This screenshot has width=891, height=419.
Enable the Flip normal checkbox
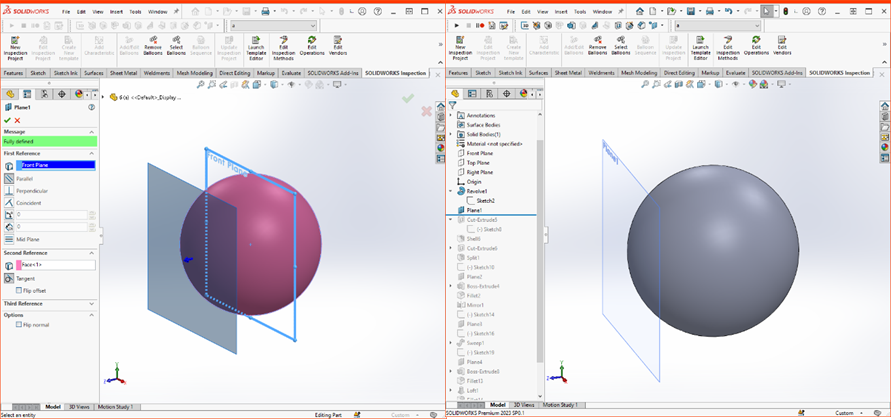pos(19,325)
